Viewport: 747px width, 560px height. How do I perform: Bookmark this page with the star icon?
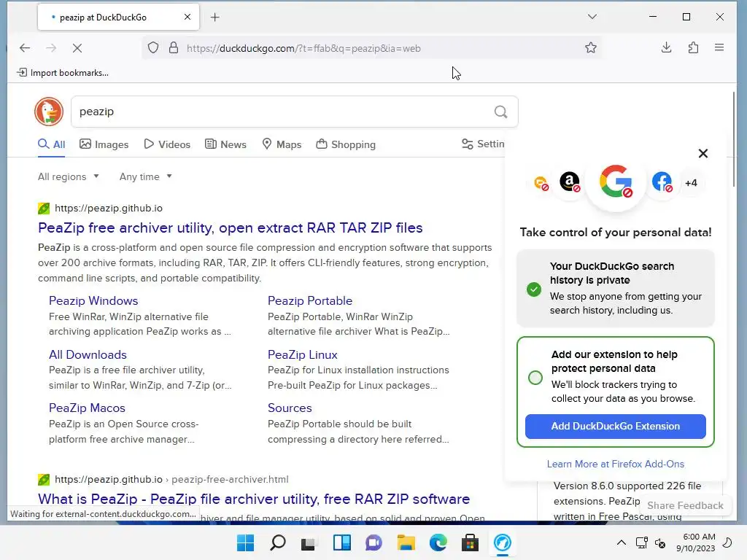591,47
